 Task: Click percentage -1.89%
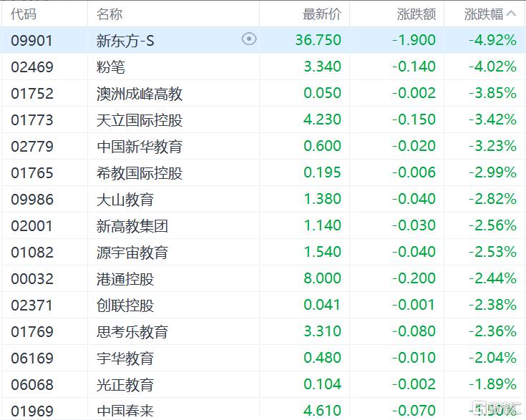click(492, 384)
